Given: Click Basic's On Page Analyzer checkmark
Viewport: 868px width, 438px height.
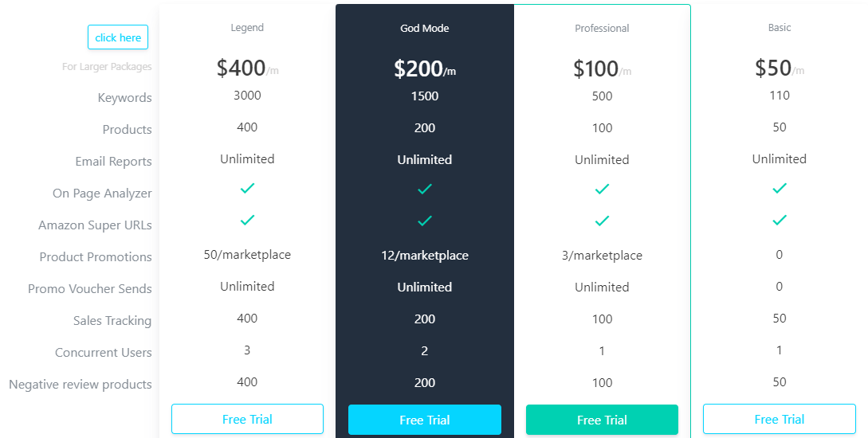Looking at the screenshot, I should 779,188.
